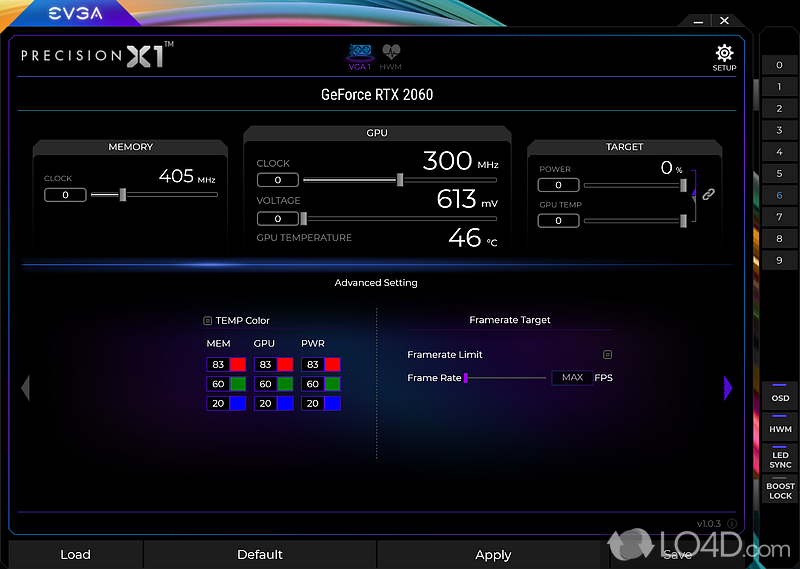This screenshot has height=569, width=800.
Task: Click the GPU temp target value field
Action: 558,220
